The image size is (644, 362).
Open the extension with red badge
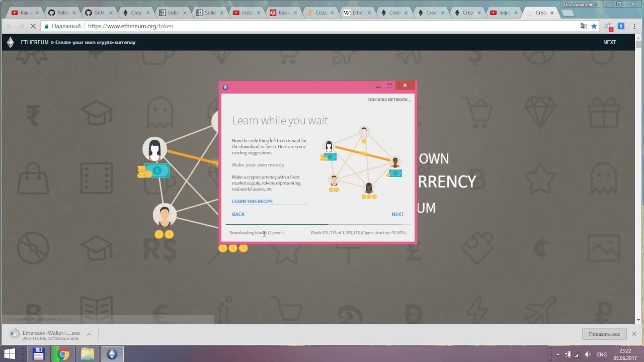click(609, 27)
